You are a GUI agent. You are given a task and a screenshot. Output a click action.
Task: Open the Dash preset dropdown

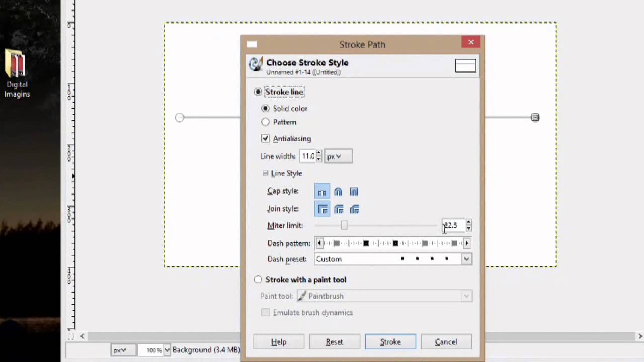click(x=466, y=259)
